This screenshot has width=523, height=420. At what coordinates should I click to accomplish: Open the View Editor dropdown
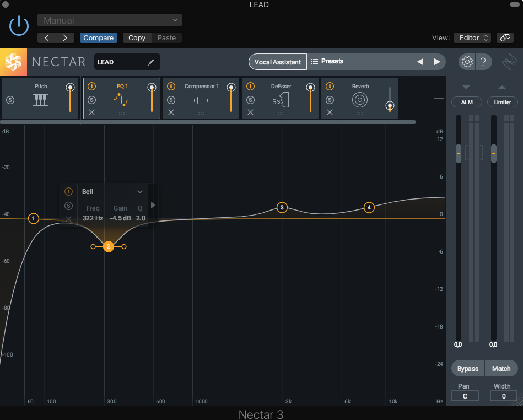[x=473, y=37]
